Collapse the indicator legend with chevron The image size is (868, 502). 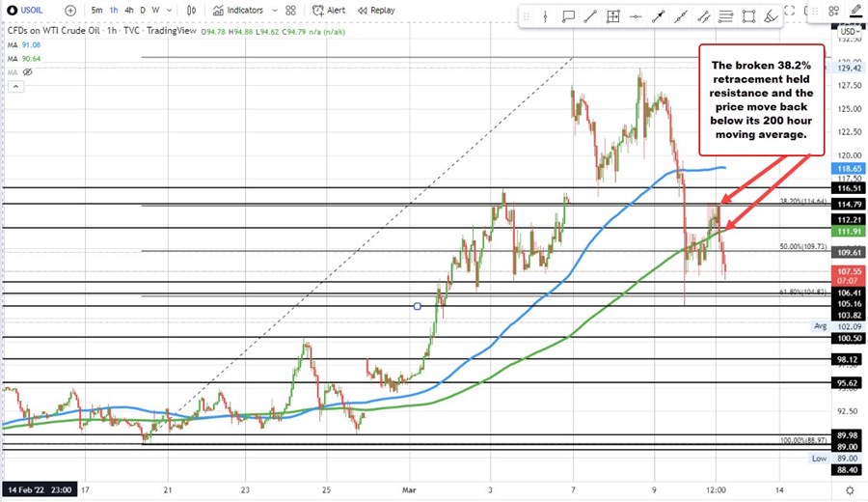pyautogui.click(x=15, y=87)
